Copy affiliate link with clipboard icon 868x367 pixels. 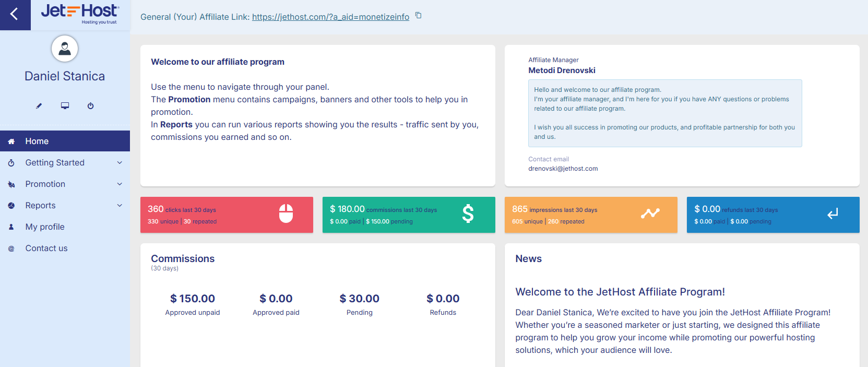[418, 16]
